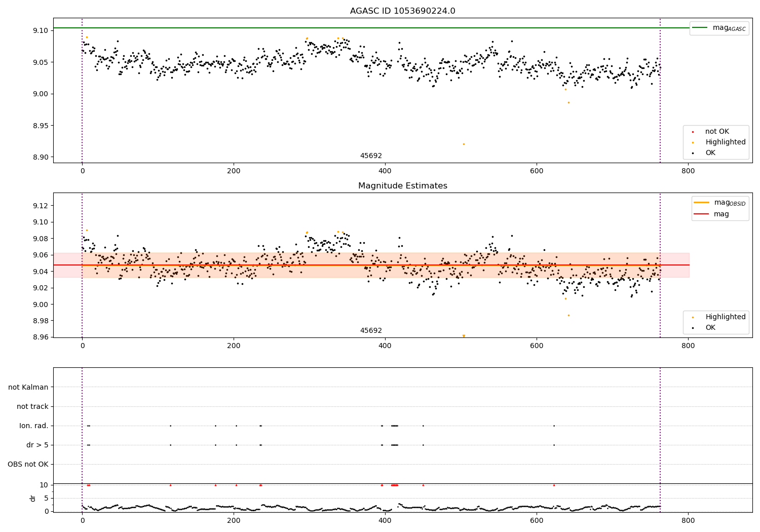
Task: Click y-tick '8.90' in AGASC ID plot
Action: (x=40, y=157)
